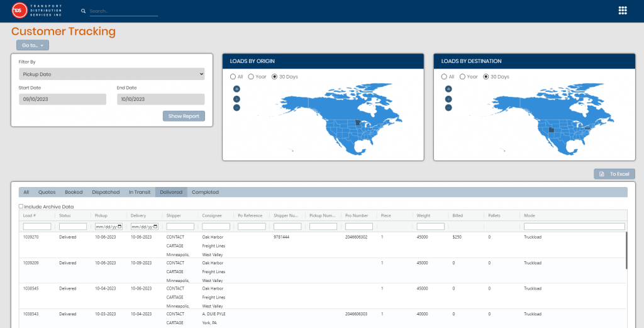Switch to the Quotes tab
This screenshot has width=644, height=328.
point(47,192)
